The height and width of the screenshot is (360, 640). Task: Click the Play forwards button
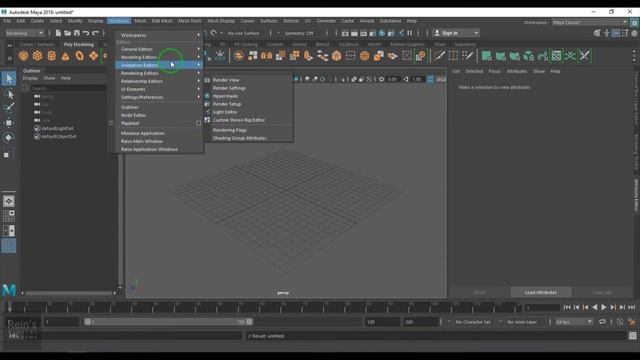tap(604, 307)
